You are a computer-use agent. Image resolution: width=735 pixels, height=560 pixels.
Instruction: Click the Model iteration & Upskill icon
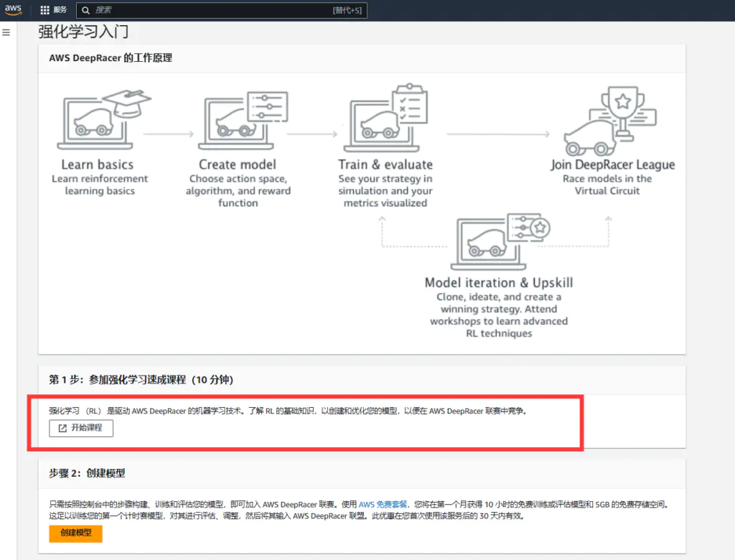click(x=500, y=241)
